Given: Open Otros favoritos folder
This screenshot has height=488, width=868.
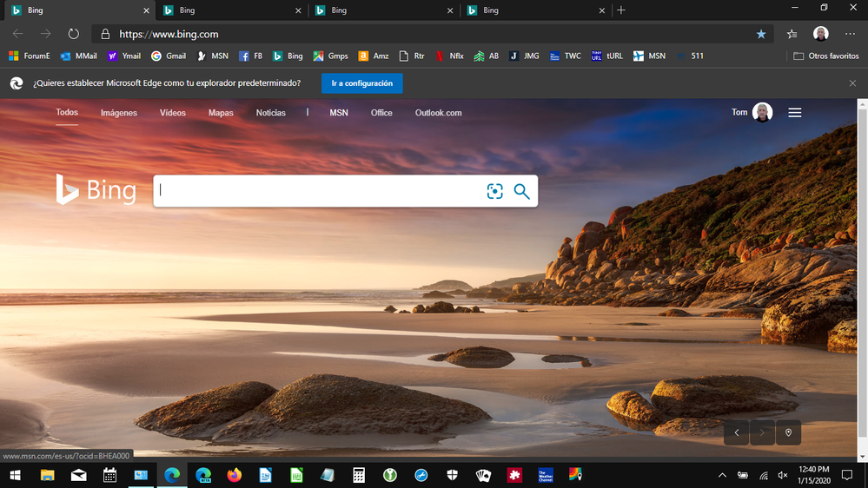Looking at the screenshot, I should (x=826, y=56).
